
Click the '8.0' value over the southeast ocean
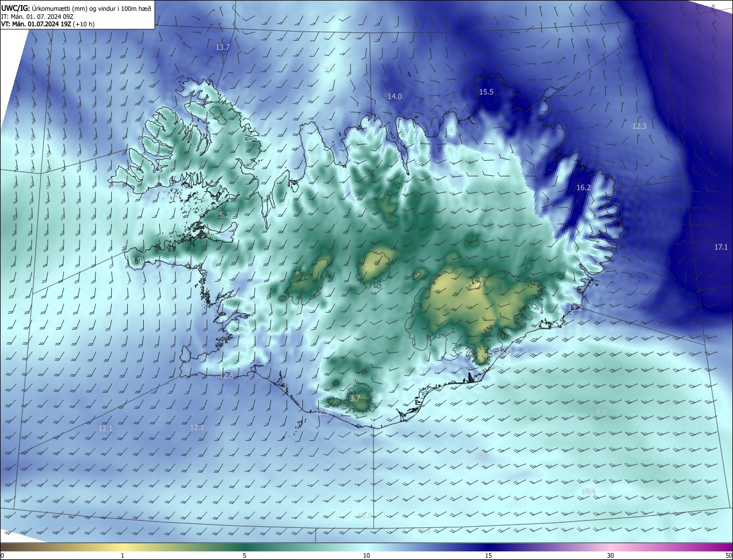tap(601, 412)
